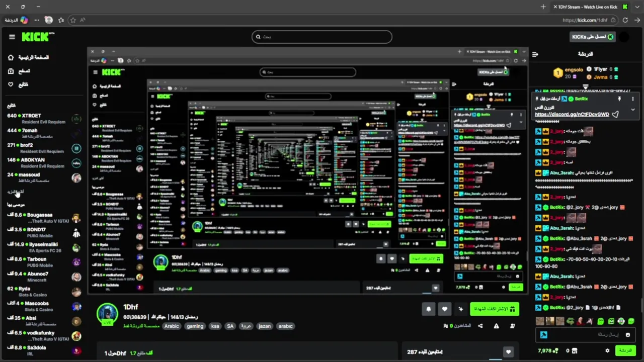Click the jazan tag
The width and height of the screenshot is (644, 362).
pyautogui.click(x=265, y=326)
